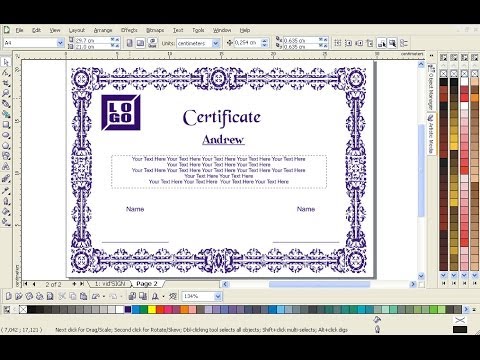
Task: Open the Units centimeters dropdown
Action: [216, 43]
